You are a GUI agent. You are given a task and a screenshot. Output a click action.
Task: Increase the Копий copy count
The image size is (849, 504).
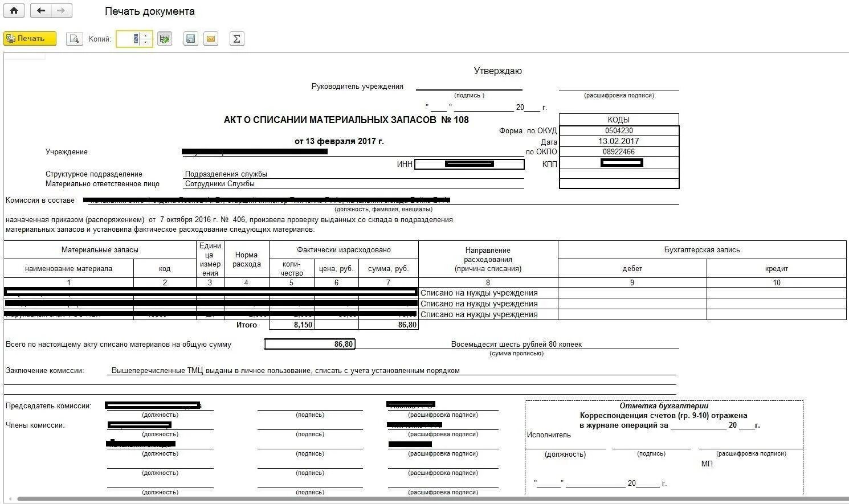pos(146,36)
